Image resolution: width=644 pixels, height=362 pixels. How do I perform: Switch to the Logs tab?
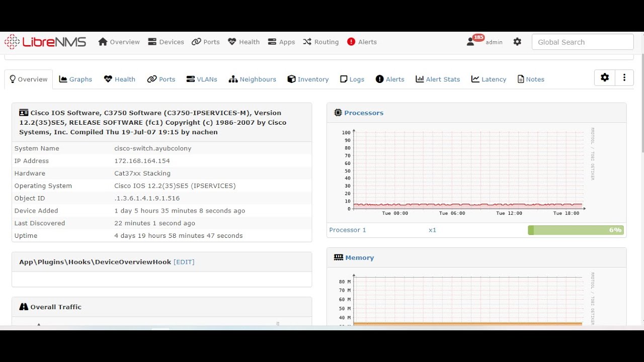(x=352, y=79)
